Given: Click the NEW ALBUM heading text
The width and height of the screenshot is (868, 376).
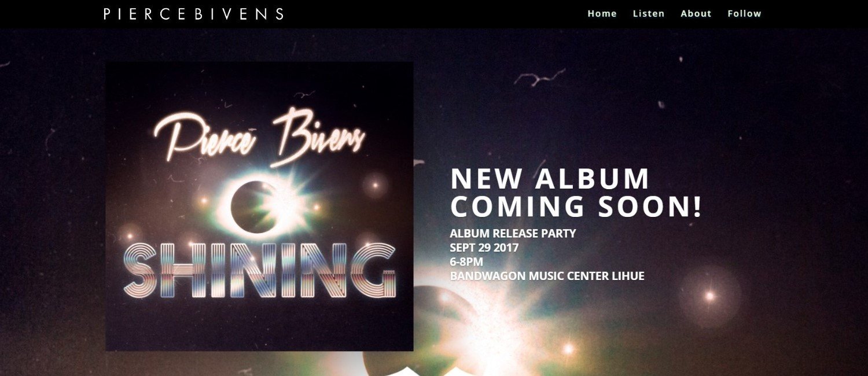Looking at the screenshot, I should click(x=550, y=179).
